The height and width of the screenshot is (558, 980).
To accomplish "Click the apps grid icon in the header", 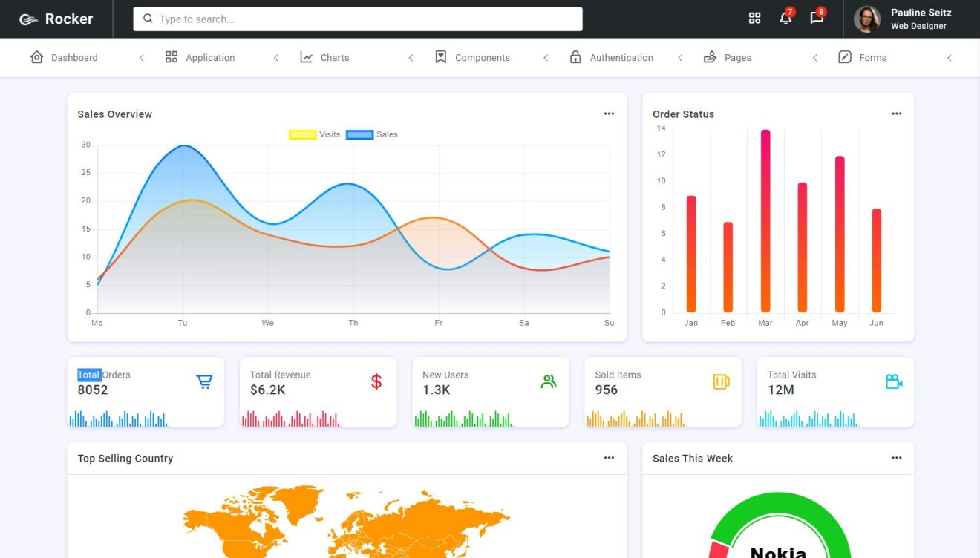I will [x=754, y=18].
